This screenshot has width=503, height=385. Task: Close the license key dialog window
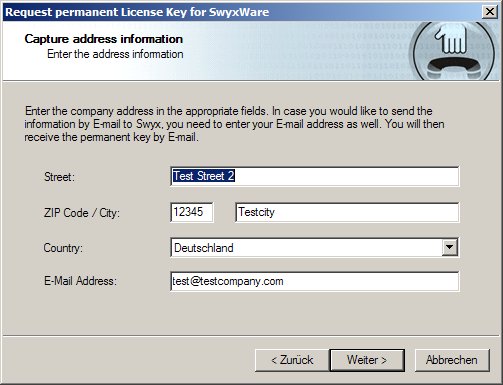pos(490,12)
